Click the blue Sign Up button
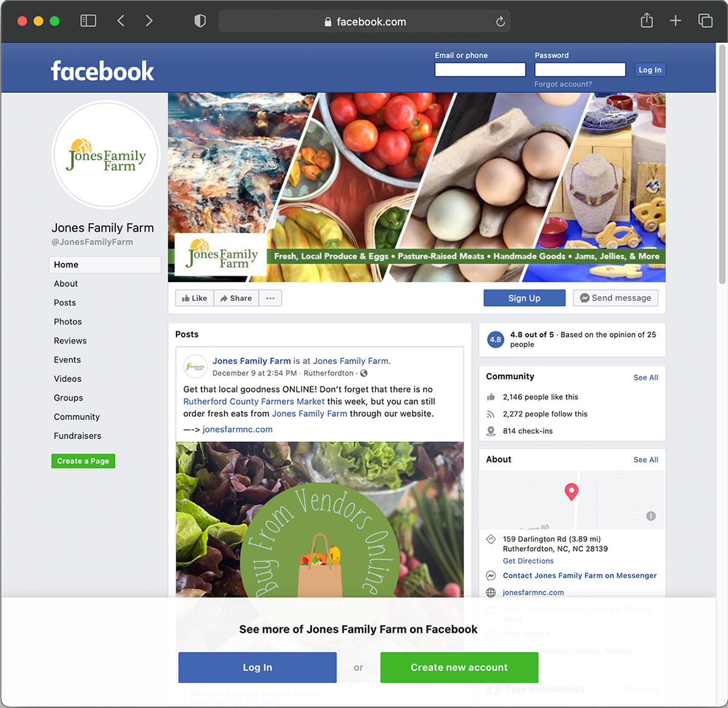The height and width of the screenshot is (708, 728). pos(524,298)
